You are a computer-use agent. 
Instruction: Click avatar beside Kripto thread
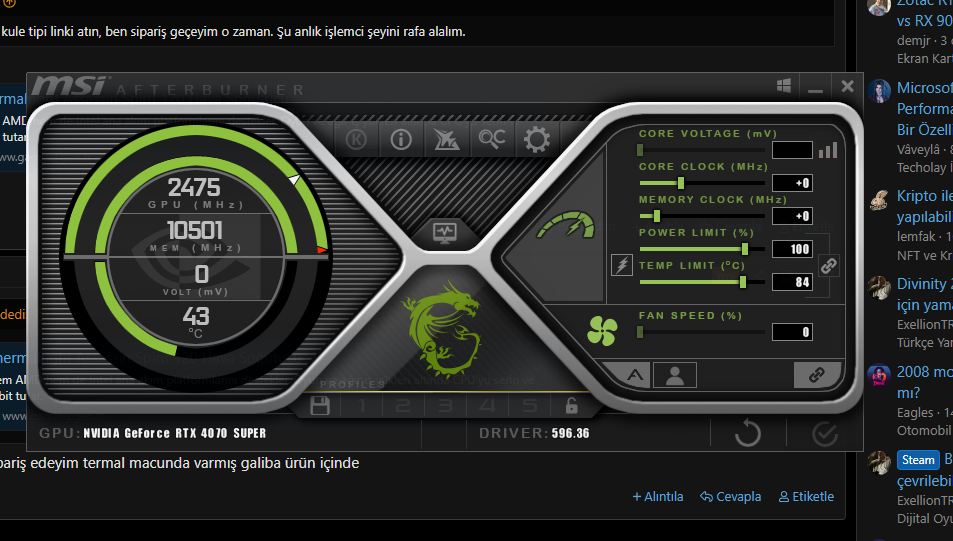[879, 199]
